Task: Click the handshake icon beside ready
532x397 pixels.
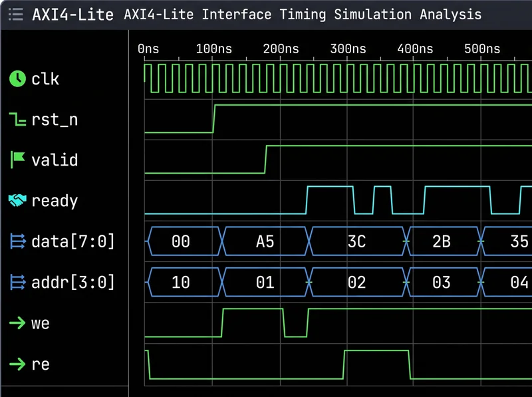Action: 17,200
